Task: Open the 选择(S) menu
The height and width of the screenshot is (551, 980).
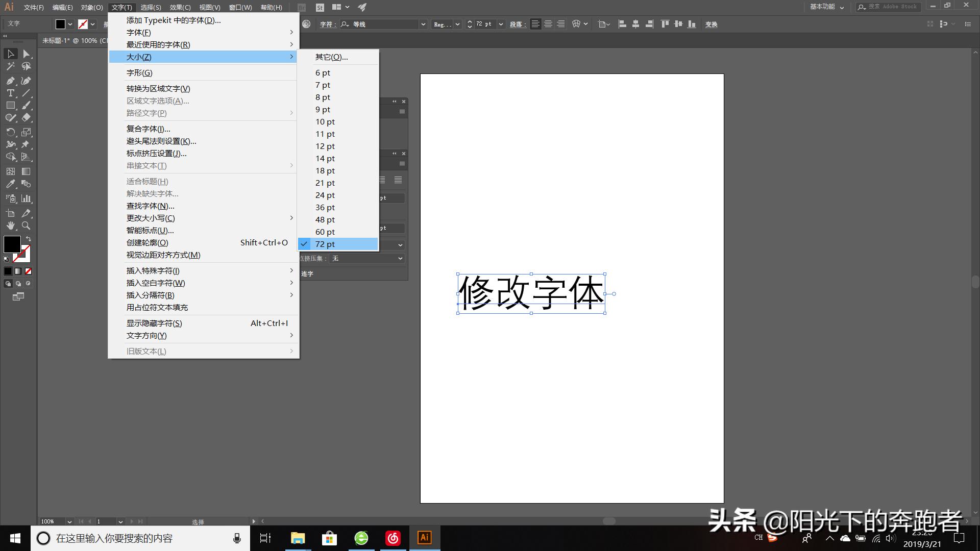Action: [x=150, y=7]
